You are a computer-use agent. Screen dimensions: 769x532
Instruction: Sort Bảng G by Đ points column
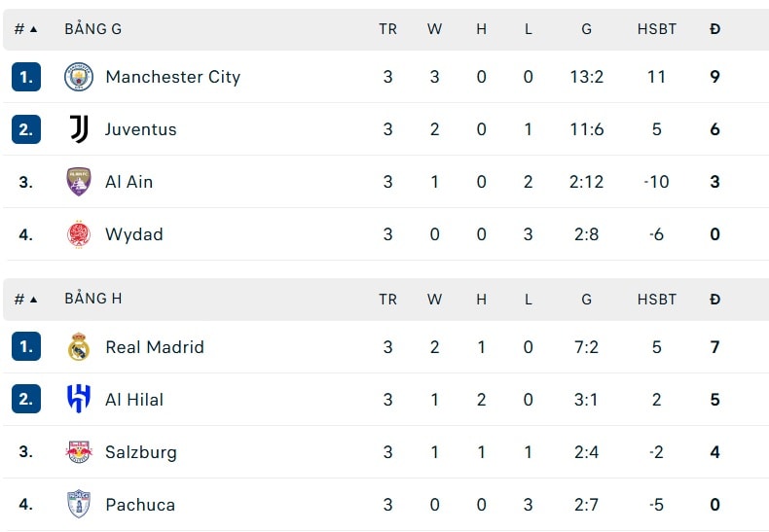(x=714, y=29)
